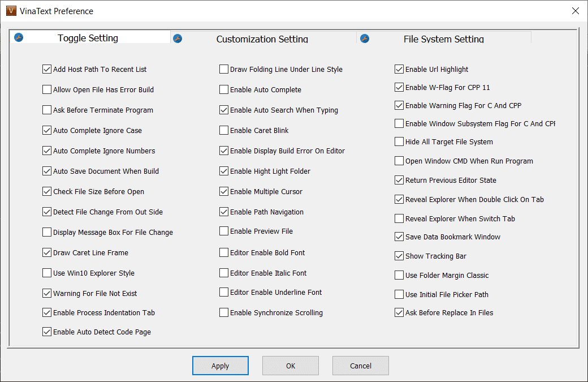Click the icon beside the File System Setting tab
The image size is (588, 382).
point(365,38)
